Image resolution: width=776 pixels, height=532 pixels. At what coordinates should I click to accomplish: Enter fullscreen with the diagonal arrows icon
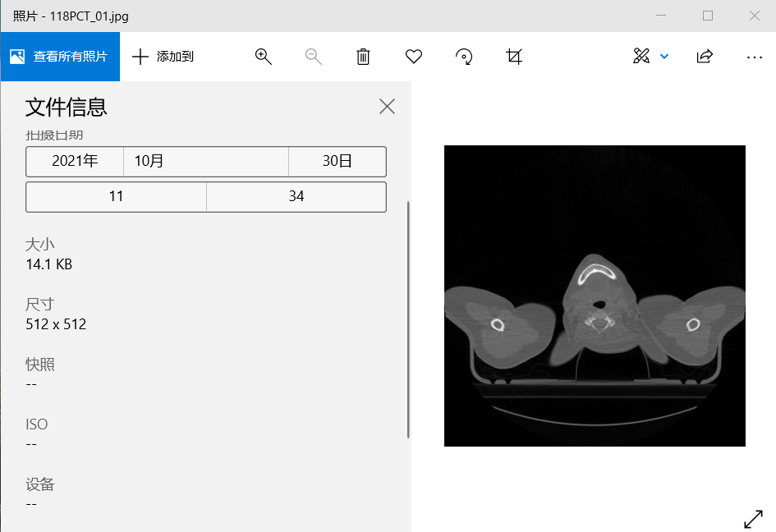(x=753, y=519)
